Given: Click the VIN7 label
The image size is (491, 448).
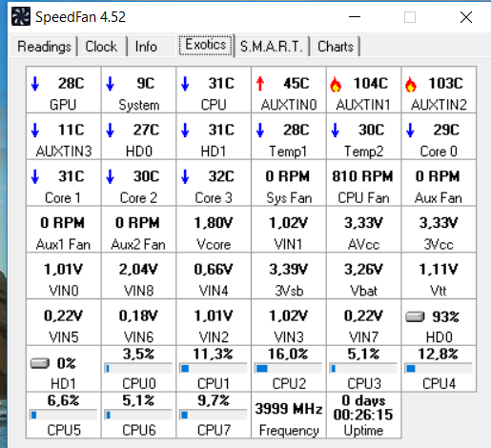Looking at the screenshot, I should pos(363,337).
